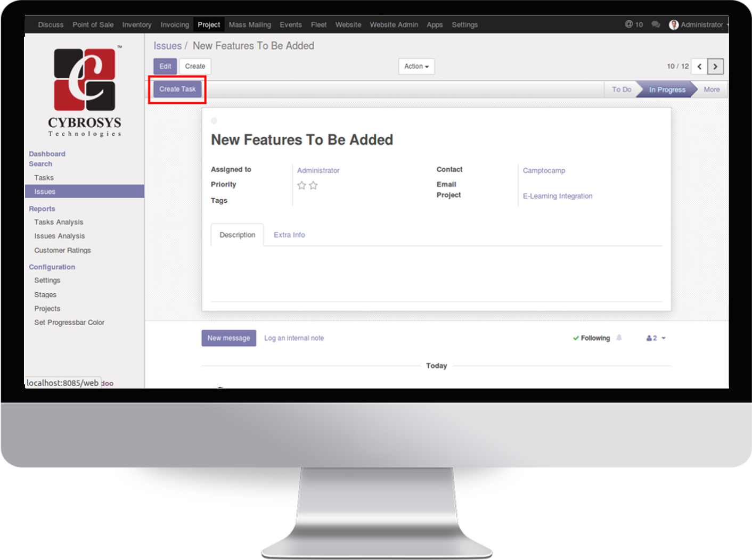752x560 pixels.
Task: Open the Camptocamp contact link
Action: coord(544,170)
